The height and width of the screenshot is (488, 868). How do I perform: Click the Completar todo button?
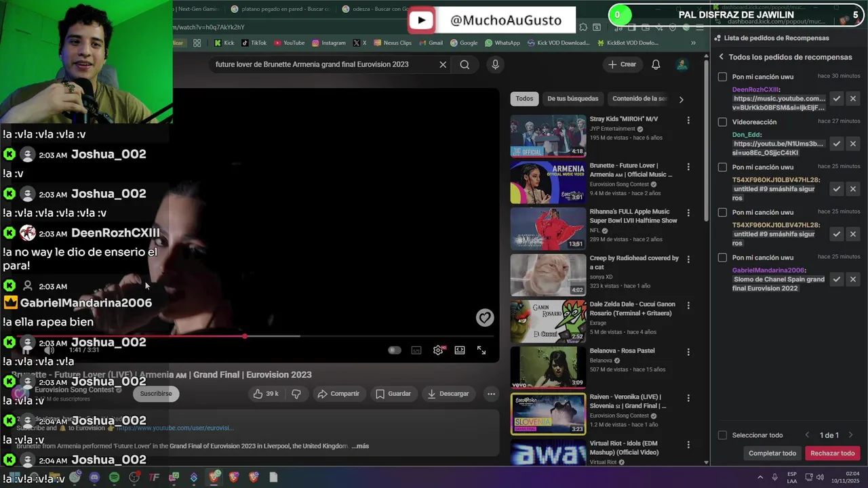(772, 453)
